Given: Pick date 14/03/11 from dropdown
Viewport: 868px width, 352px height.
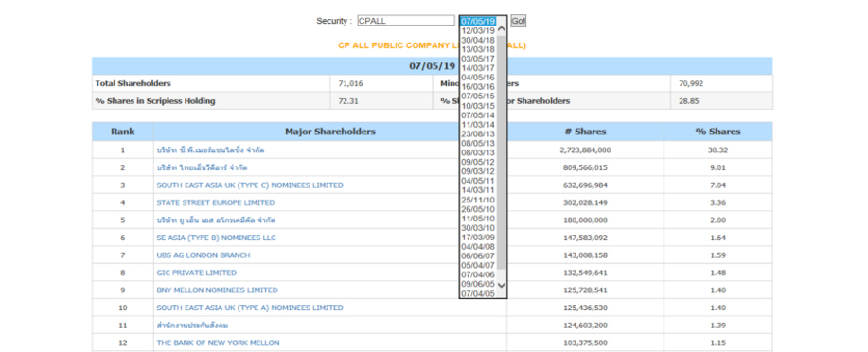Looking at the screenshot, I should pyautogui.click(x=478, y=190).
